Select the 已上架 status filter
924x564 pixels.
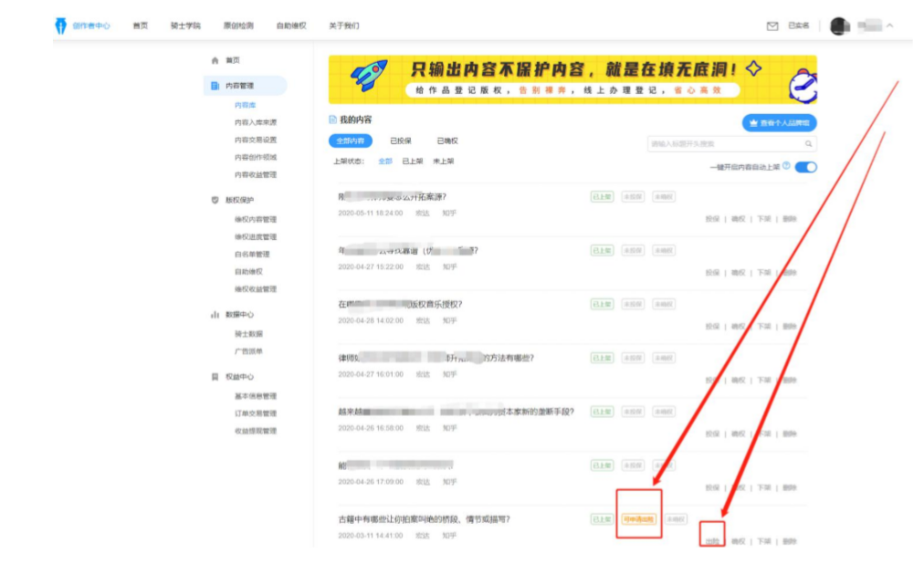pyautogui.click(x=412, y=162)
